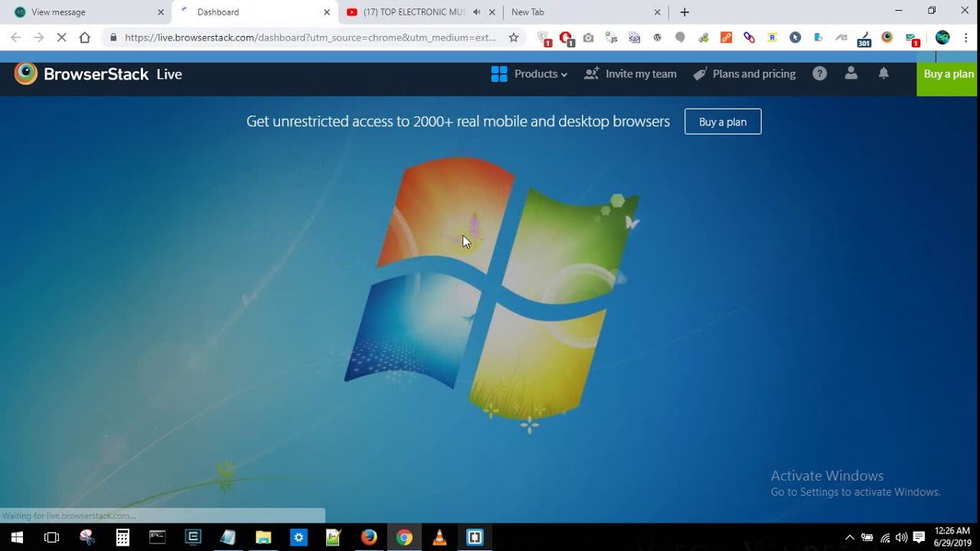Image resolution: width=980 pixels, height=551 pixels.
Task: Show hidden system tray icons
Action: click(849, 537)
